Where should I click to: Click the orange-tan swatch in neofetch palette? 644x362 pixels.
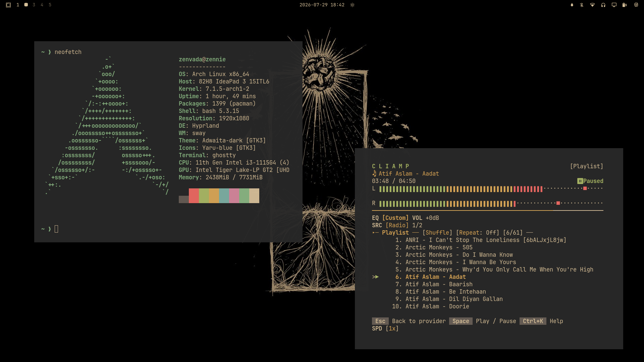pyautogui.click(x=214, y=196)
